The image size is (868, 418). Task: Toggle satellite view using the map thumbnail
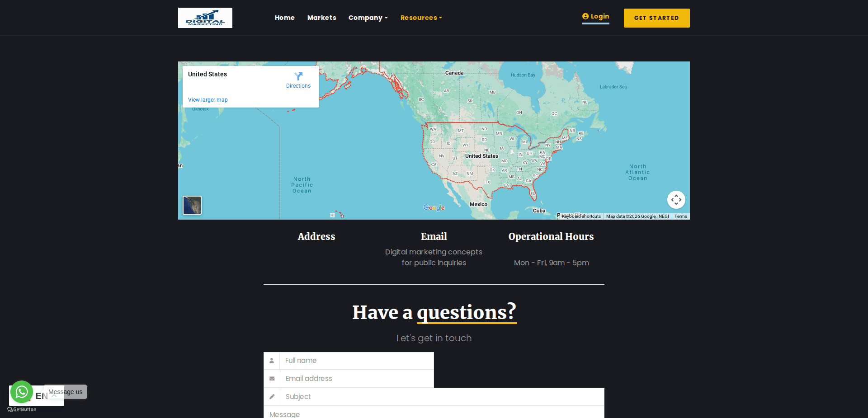[x=192, y=205]
